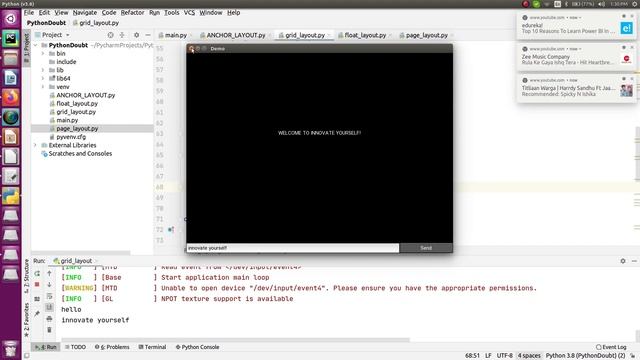Viewport: 640px width, 360px height.
Task: Open the Python icon in Ubuntu dock
Action: click(11, 196)
